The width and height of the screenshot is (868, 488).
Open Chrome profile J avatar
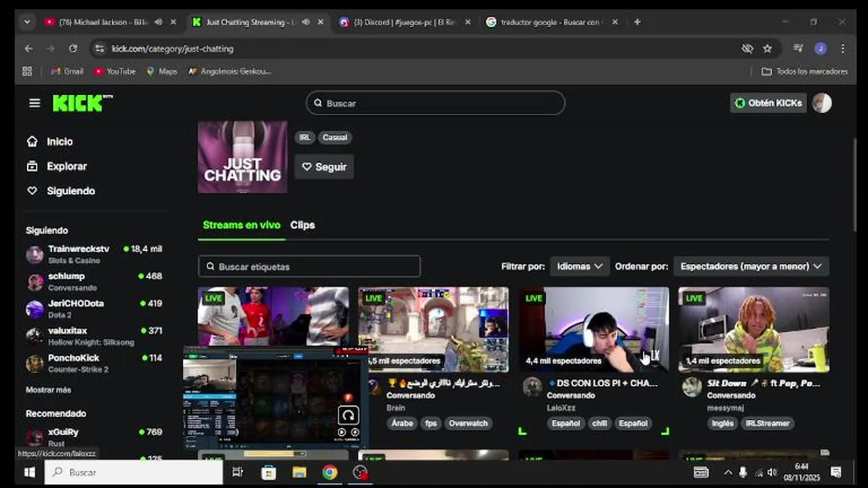(821, 49)
